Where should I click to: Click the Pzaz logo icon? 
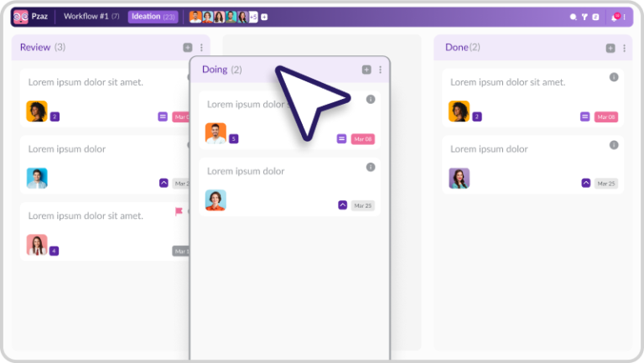21,17
